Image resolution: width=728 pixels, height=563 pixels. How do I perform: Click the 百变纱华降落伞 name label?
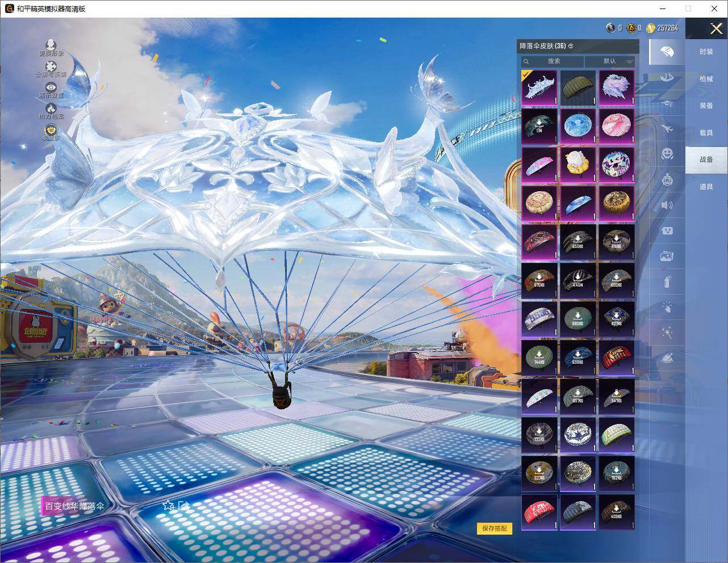click(74, 506)
